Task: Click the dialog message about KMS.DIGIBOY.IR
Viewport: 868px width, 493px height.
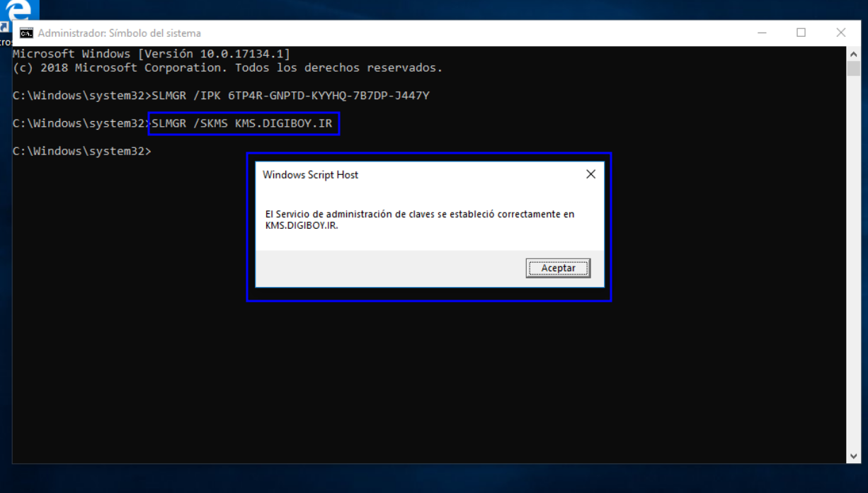Action: 420,220
